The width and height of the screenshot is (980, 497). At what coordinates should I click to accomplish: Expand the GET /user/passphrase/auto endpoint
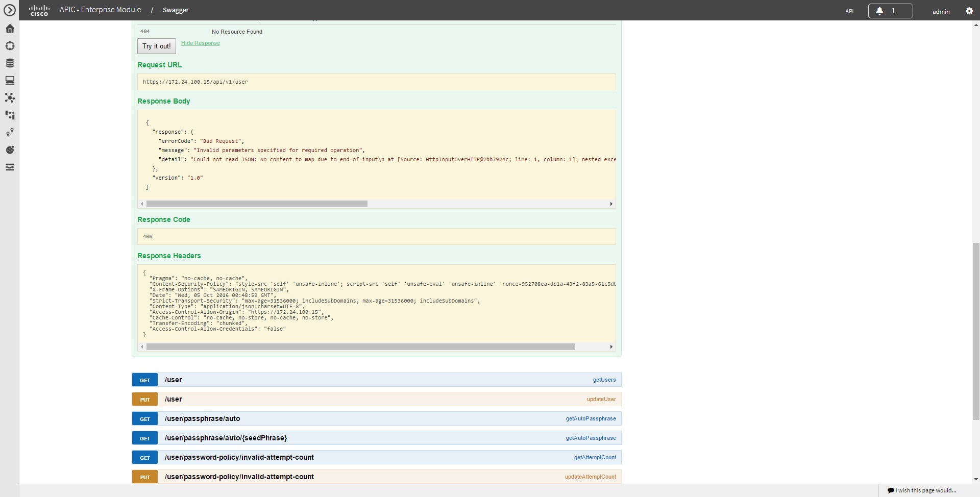coord(376,418)
